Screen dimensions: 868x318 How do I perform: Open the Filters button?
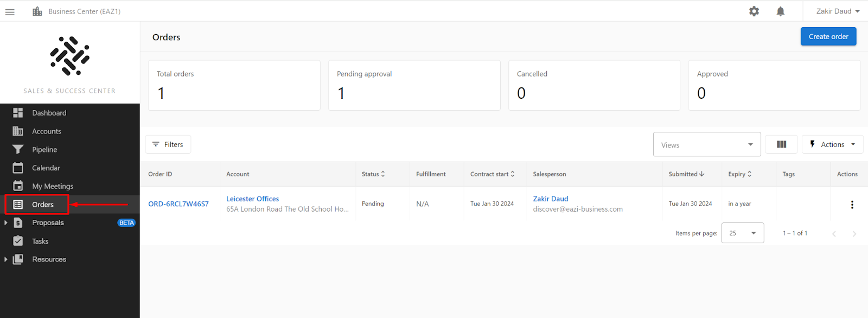tap(168, 144)
